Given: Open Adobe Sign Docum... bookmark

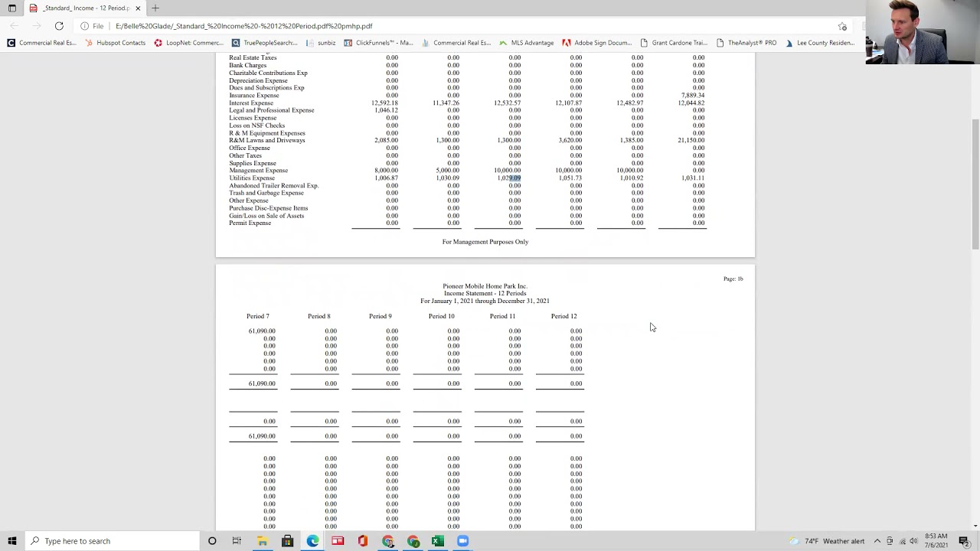Looking at the screenshot, I should point(596,43).
